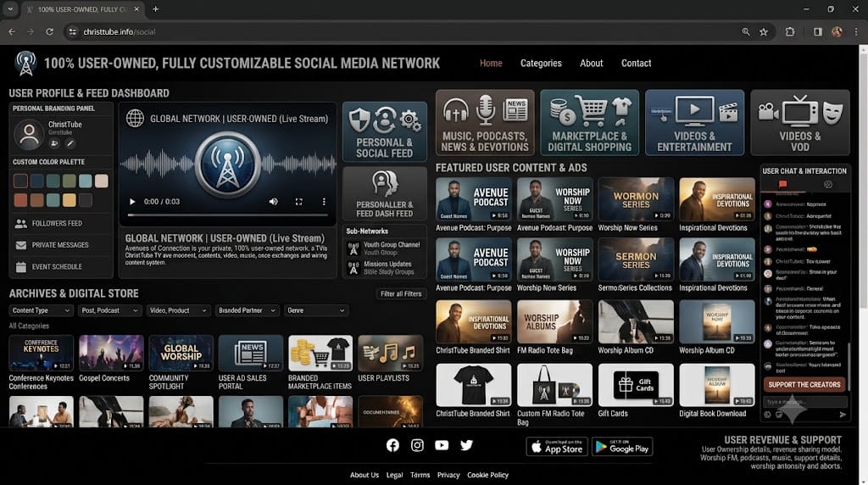Open Conference Keynotes thumbnail

click(41, 354)
